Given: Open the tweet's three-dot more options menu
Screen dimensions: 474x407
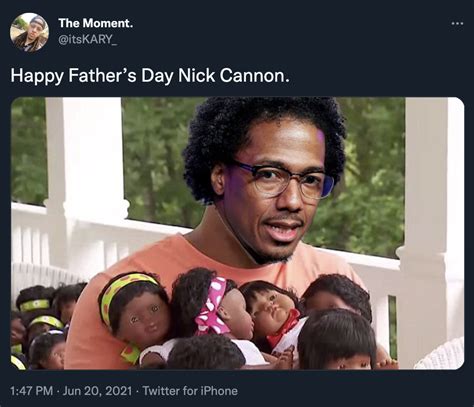Looking at the screenshot, I should (x=457, y=23).
